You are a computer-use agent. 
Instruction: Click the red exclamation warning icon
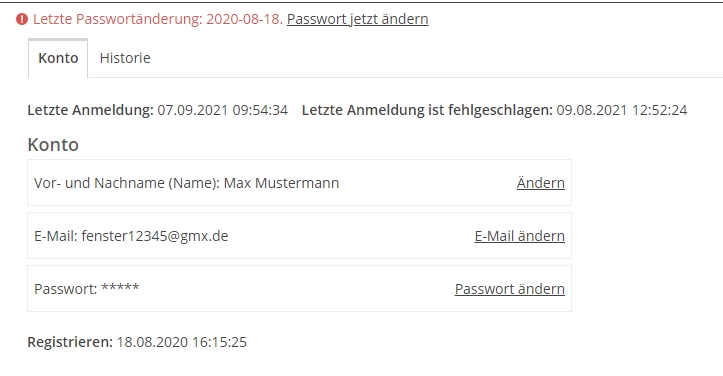pos(22,19)
